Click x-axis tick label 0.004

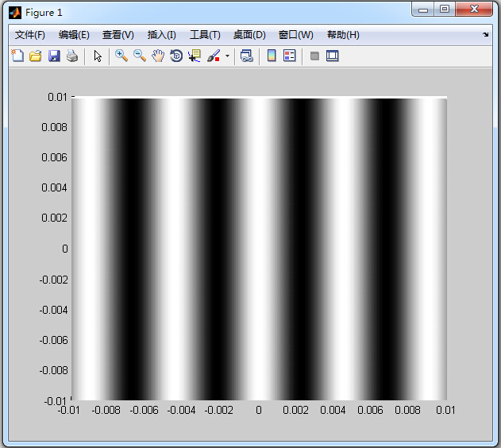[x=333, y=410]
